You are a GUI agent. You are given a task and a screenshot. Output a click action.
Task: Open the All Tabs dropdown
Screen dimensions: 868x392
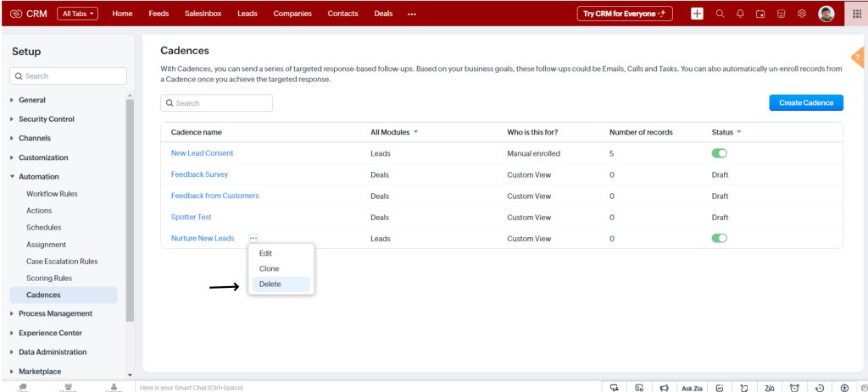(78, 14)
